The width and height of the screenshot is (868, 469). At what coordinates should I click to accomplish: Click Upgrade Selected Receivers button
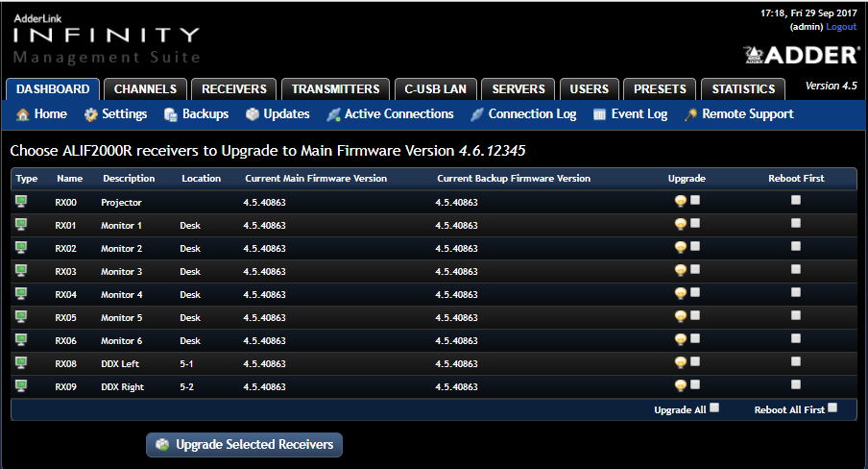pos(244,445)
